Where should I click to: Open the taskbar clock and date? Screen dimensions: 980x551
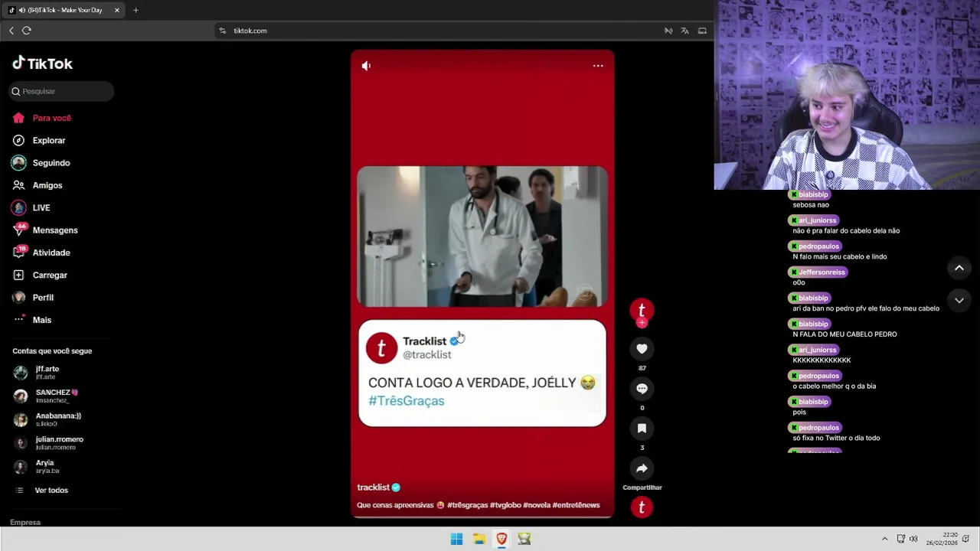pyautogui.click(x=942, y=539)
